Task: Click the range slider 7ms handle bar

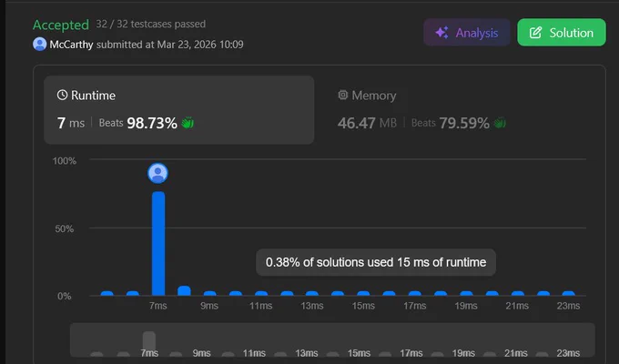Action: pyautogui.click(x=149, y=342)
